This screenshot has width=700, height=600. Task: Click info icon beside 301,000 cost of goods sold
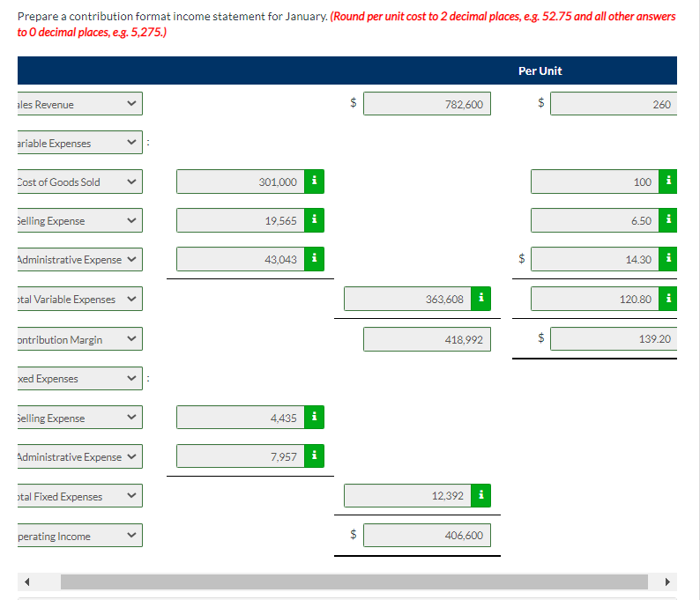314,181
